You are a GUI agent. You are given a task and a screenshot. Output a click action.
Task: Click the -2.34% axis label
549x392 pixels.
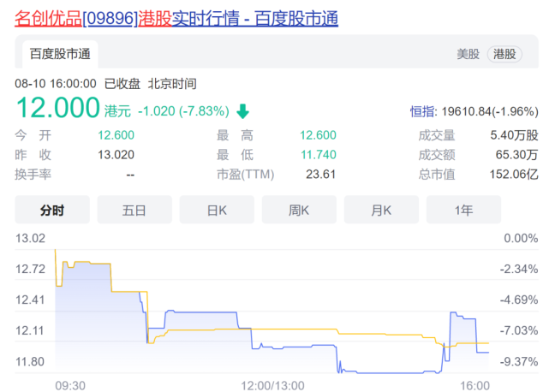(x=519, y=270)
